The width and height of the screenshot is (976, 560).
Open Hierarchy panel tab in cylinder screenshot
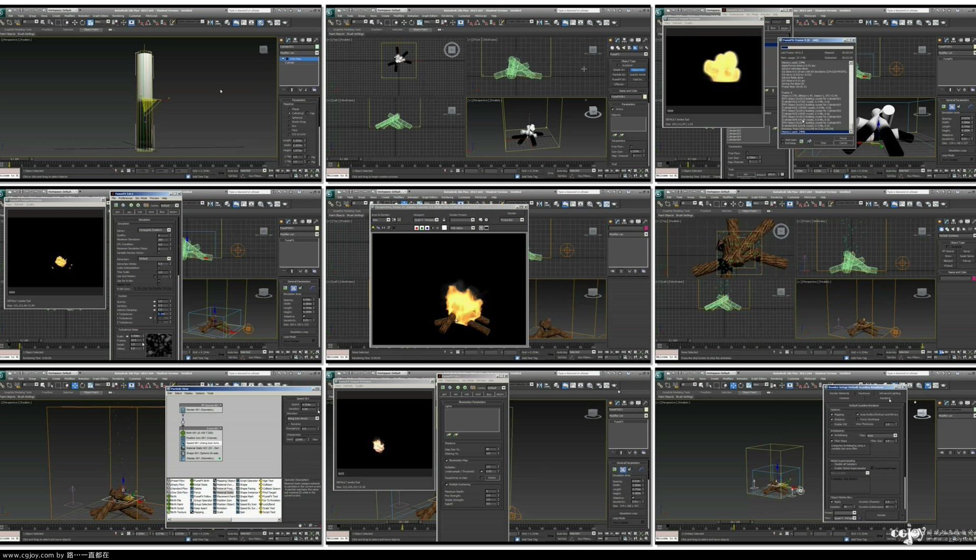point(295,40)
